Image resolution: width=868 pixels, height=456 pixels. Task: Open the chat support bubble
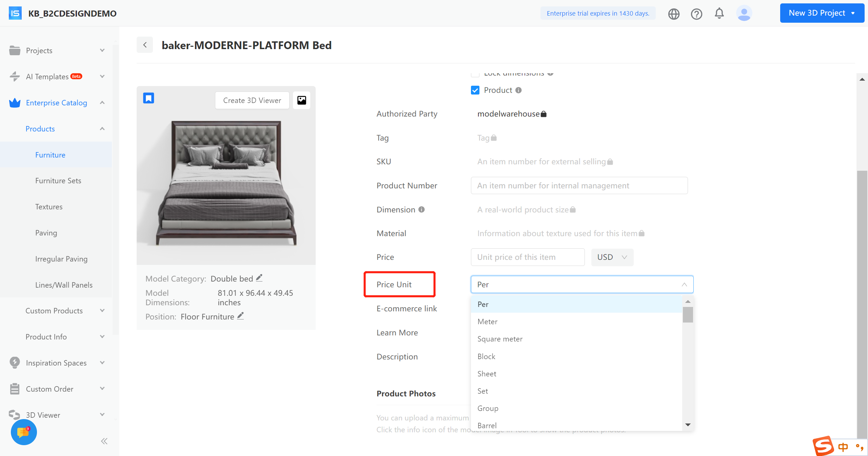[x=24, y=432]
